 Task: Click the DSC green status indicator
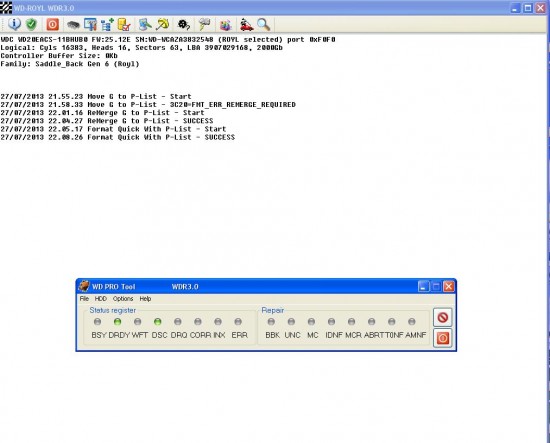pos(158,322)
